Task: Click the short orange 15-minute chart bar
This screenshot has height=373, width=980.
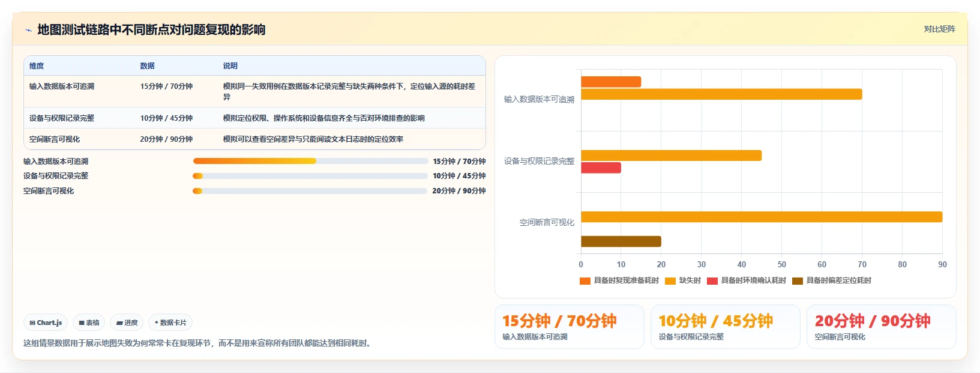Action: coord(611,82)
